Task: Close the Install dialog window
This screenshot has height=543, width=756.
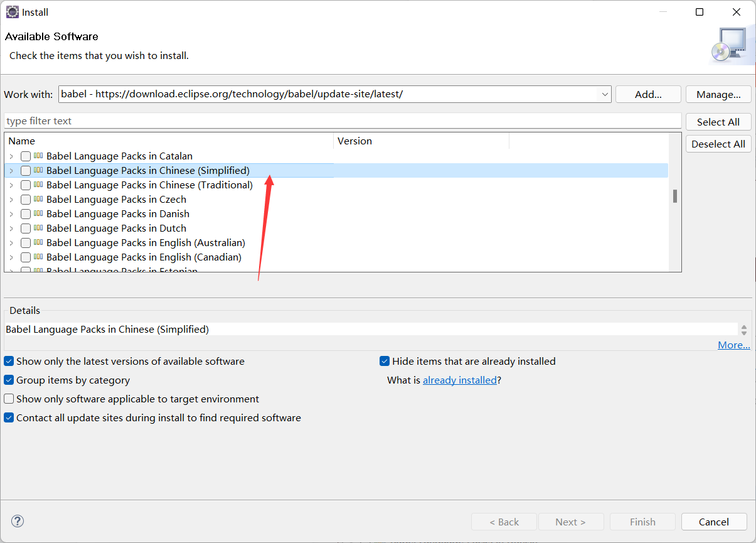Action: (x=737, y=12)
